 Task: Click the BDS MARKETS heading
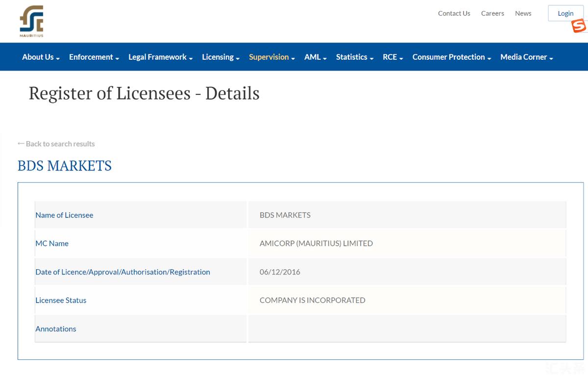pyautogui.click(x=65, y=166)
